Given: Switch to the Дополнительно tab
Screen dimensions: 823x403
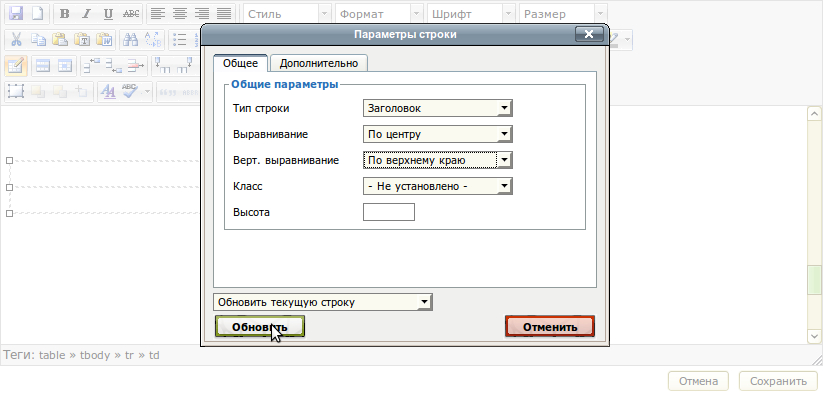Looking at the screenshot, I should click(319, 63).
